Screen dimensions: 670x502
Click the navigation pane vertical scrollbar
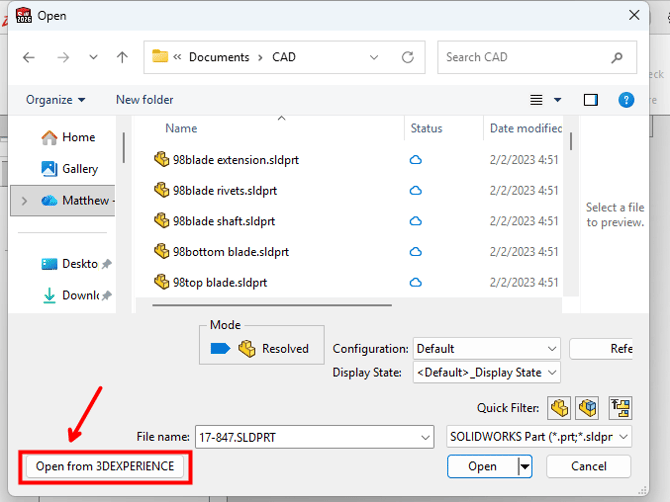point(123,147)
